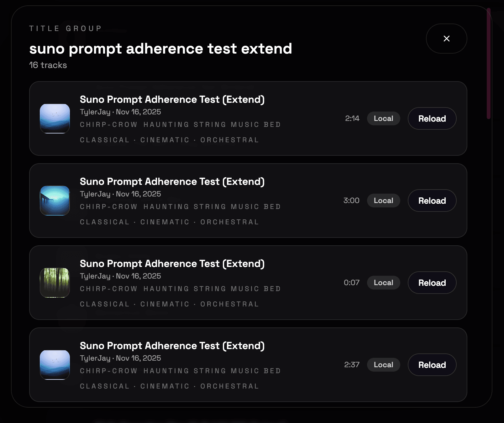504x423 pixels.
Task: Toggle Local on the 2:37 track
Action: pyautogui.click(x=383, y=365)
